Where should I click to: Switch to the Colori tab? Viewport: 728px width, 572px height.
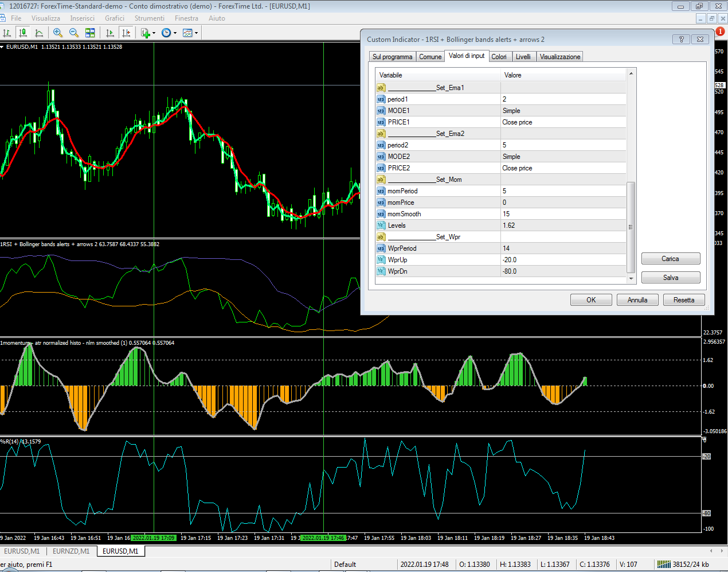click(499, 57)
